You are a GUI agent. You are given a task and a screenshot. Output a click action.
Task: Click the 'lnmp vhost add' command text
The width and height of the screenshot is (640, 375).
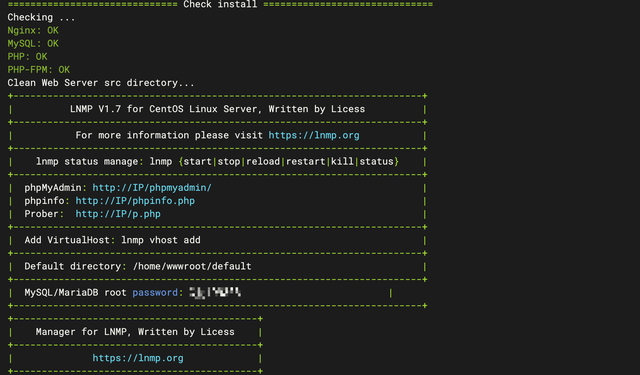point(161,240)
